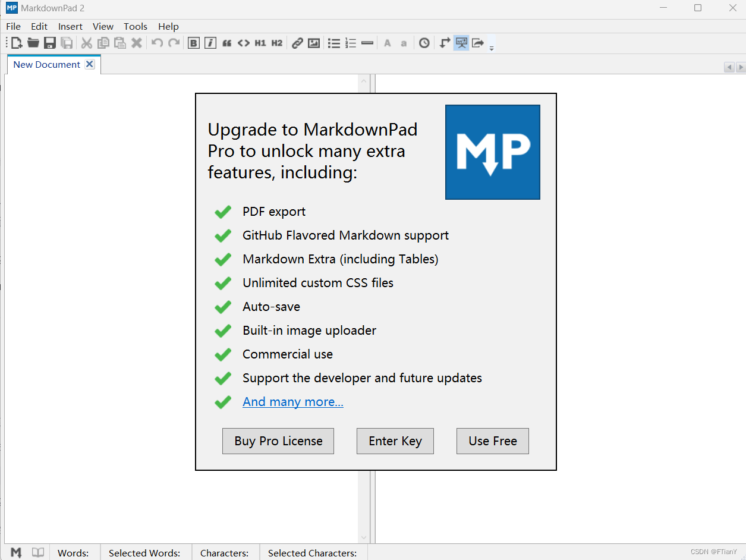This screenshot has width=746, height=560.
Task: Insert a timestamp with the clock icon
Action: click(x=424, y=43)
